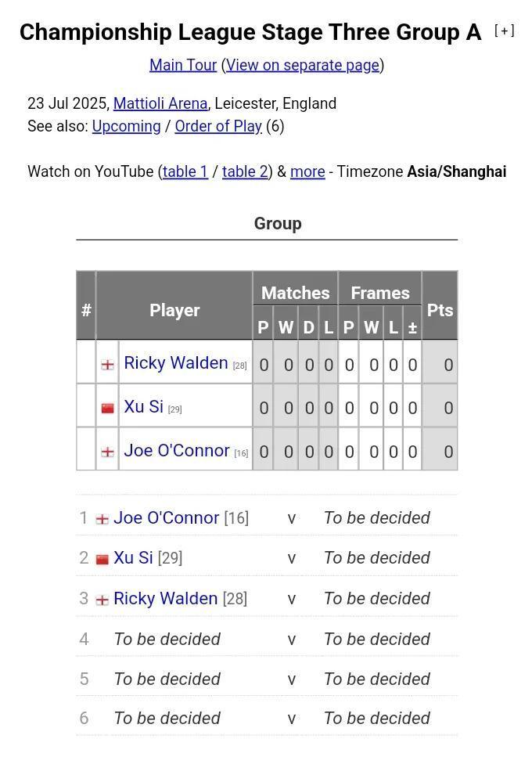Click England flag beside Joe O'Connor in table
532x764 pixels.
(x=108, y=452)
